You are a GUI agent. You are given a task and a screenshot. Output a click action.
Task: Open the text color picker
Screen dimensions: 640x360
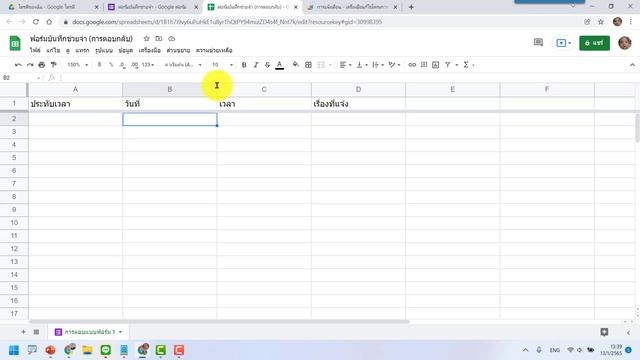tap(280, 65)
